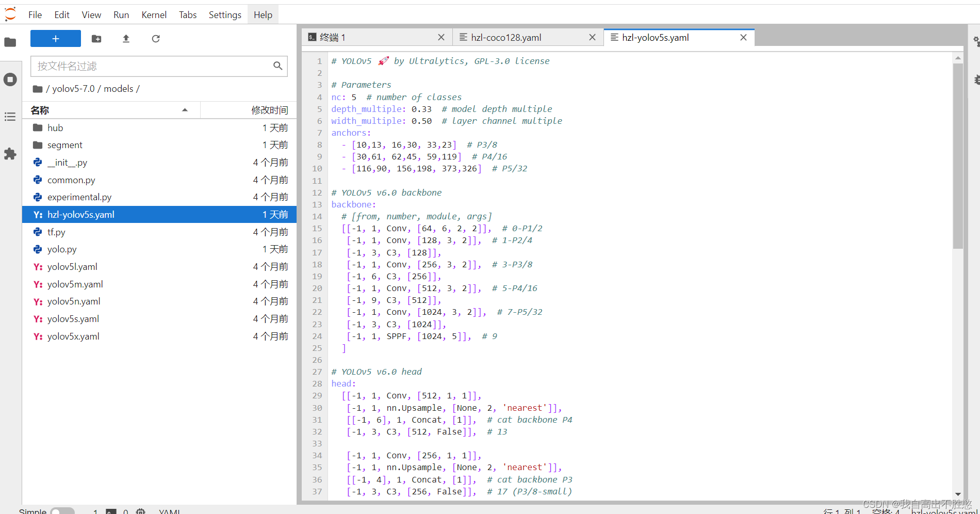Viewport: 980px width, 514px height.
Task: Go to models in the breadcrumb
Action: pyautogui.click(x=119, y=89)
